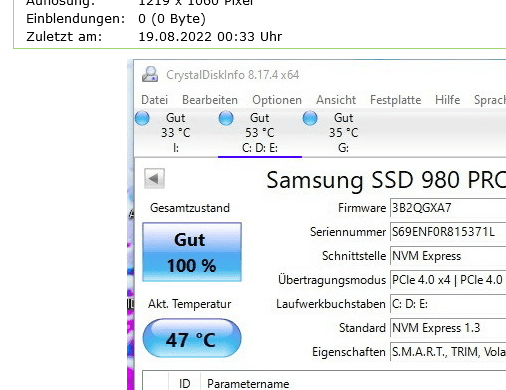Click the 35 °C temperature reading
Viewport: 506px width, 390px height.
tap(344, 133)
